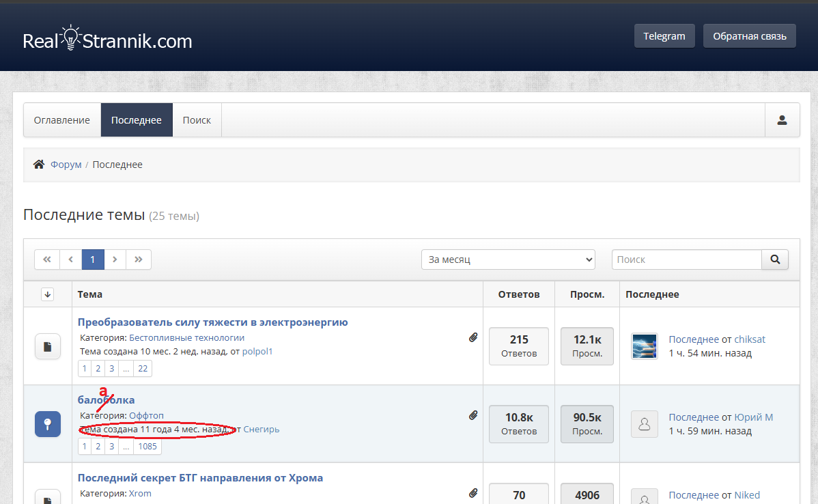The image size is (818, 504).
Task: Click the attachment paperclip in the Преобразователь row
Action: point(473,337)
